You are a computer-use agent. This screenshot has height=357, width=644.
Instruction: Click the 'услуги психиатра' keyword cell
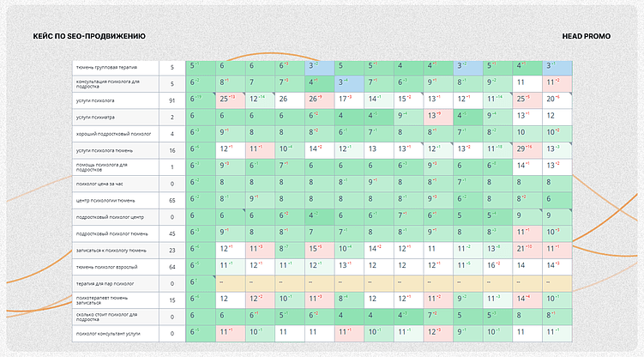(95, 117)
